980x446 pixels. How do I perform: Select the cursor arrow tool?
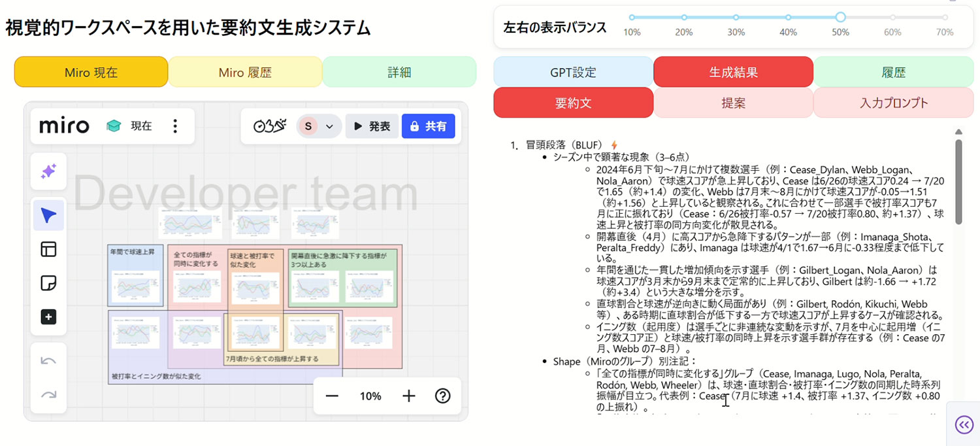(49, 215)
